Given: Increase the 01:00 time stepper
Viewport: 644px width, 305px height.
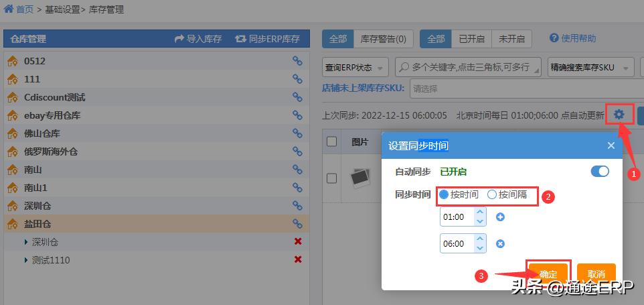Looking at the screenshot, I should click(x=479, y=212).
